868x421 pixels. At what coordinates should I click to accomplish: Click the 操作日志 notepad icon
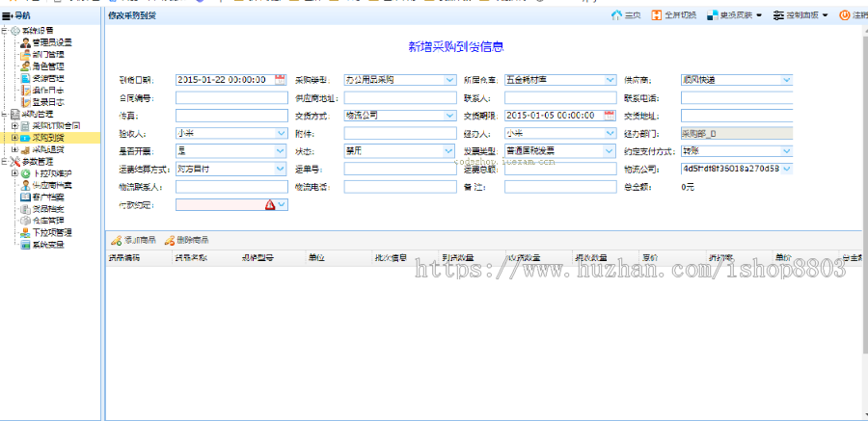pos(25,91)
